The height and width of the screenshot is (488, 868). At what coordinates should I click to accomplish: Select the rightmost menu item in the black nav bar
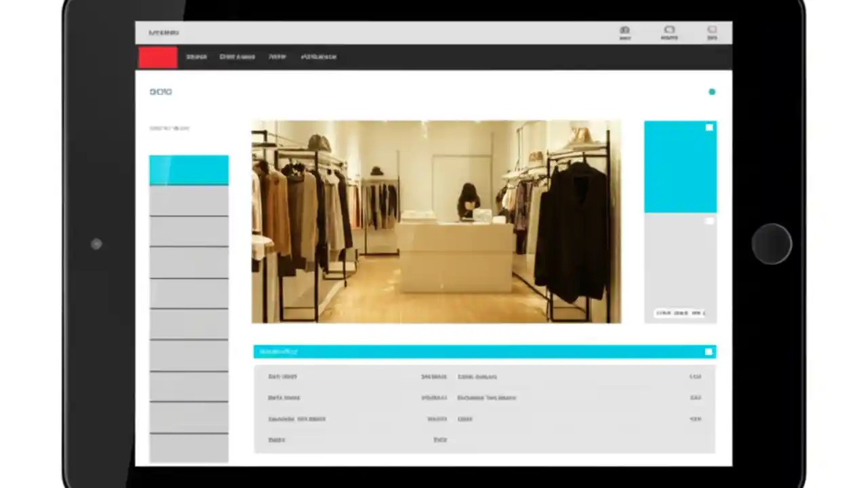pos(319,56)
